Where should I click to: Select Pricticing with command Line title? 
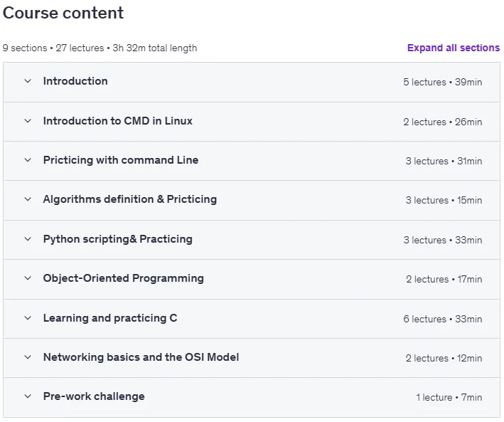[x=121, y=160]
